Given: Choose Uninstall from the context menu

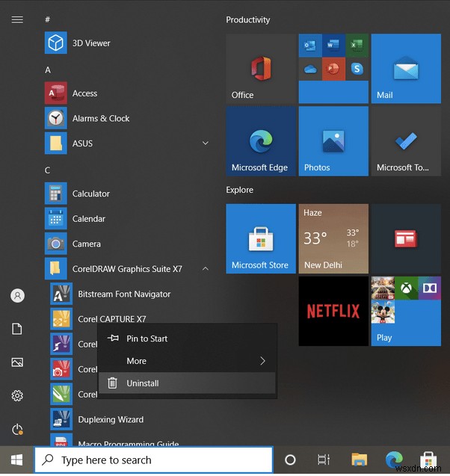Looking at the screenshot, I should (187, 383).
